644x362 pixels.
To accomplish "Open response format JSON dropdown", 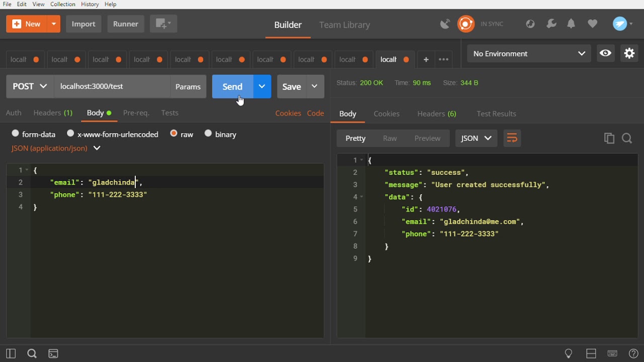I will coord(476,138).
